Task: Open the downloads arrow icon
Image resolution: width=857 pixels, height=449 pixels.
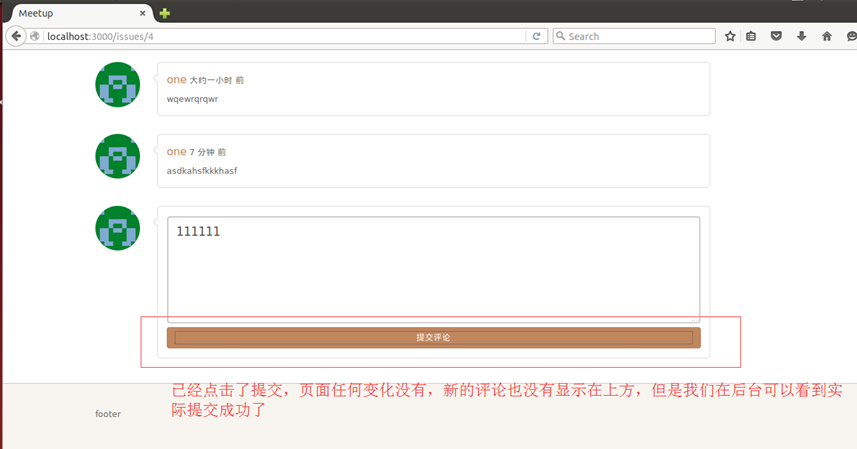Action: 801,36
